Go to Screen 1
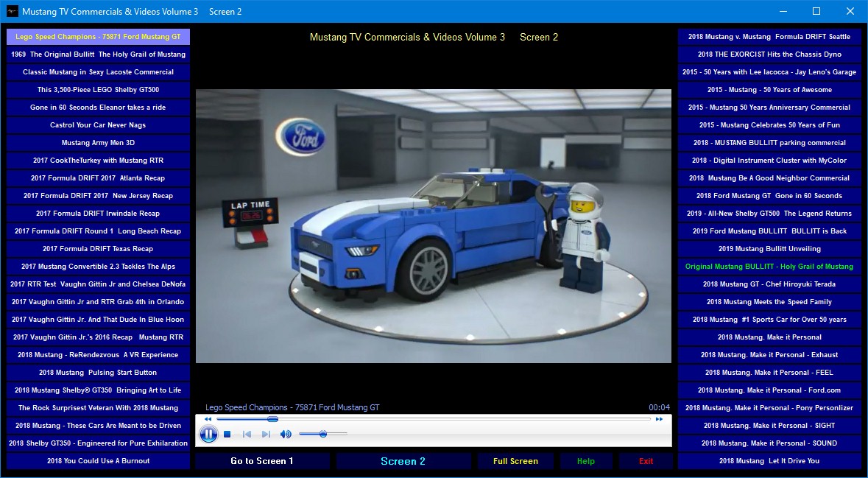This screenshot has width=868, height=478. (x=262, y=461)
